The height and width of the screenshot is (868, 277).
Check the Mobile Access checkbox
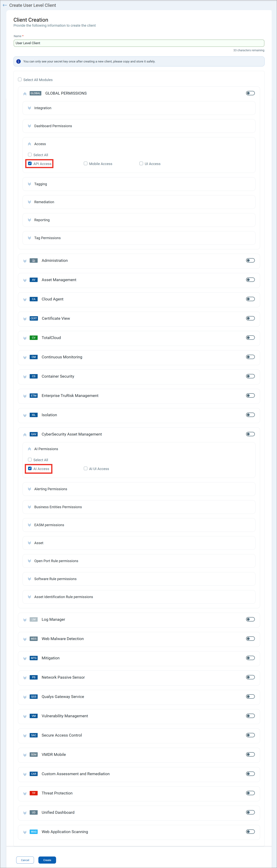pos(86,163)
